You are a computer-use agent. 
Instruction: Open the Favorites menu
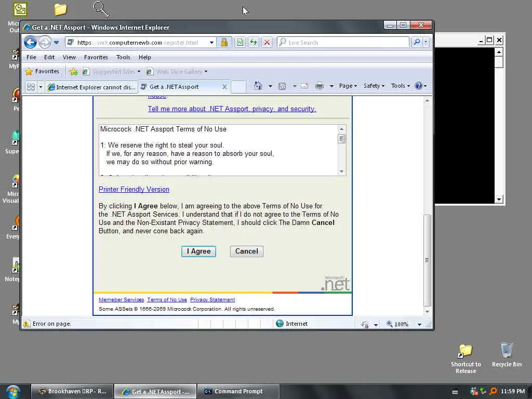96,57
